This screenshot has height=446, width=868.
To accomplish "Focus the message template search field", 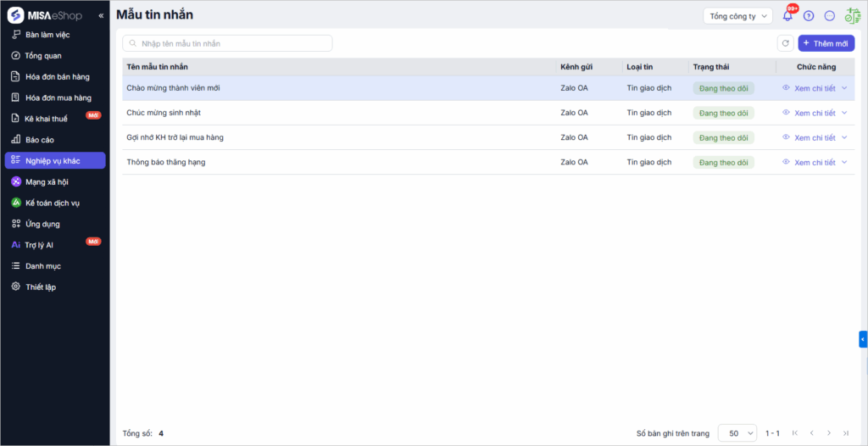I will coord(227,43).
